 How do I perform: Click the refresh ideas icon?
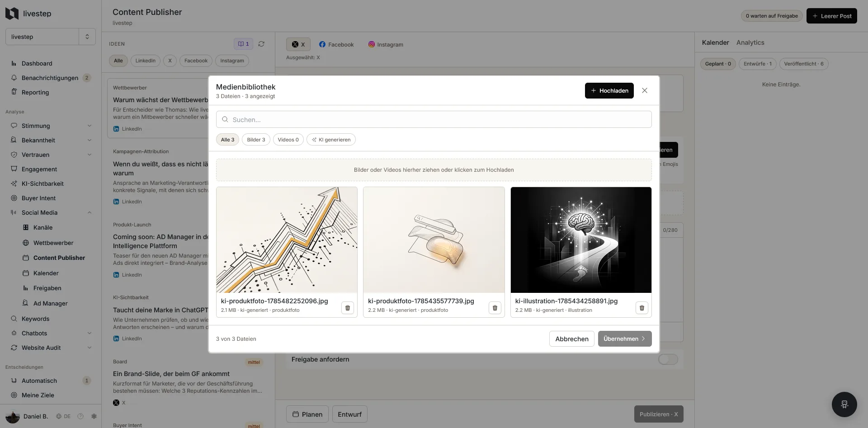click(261, 44)
